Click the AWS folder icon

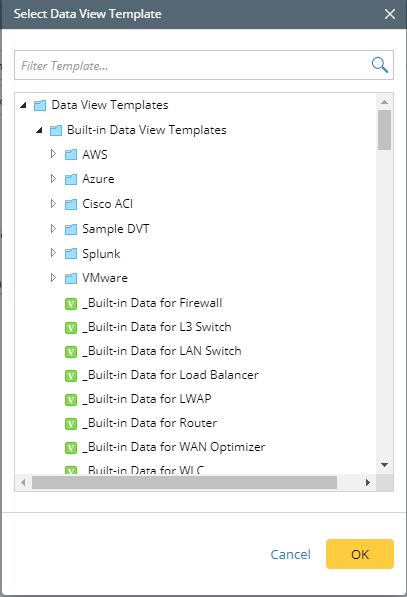71,155
